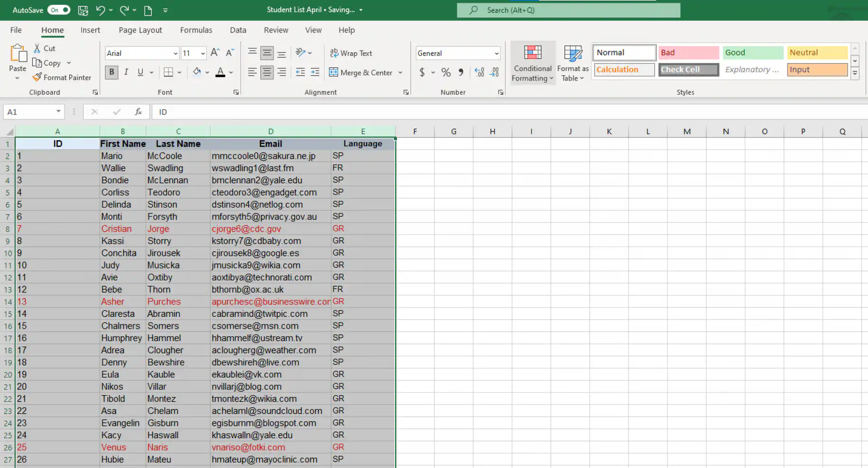Click the Borders icon
This screenshot has height=468, width=868.
pyautogui.click(x=168, y=72)
